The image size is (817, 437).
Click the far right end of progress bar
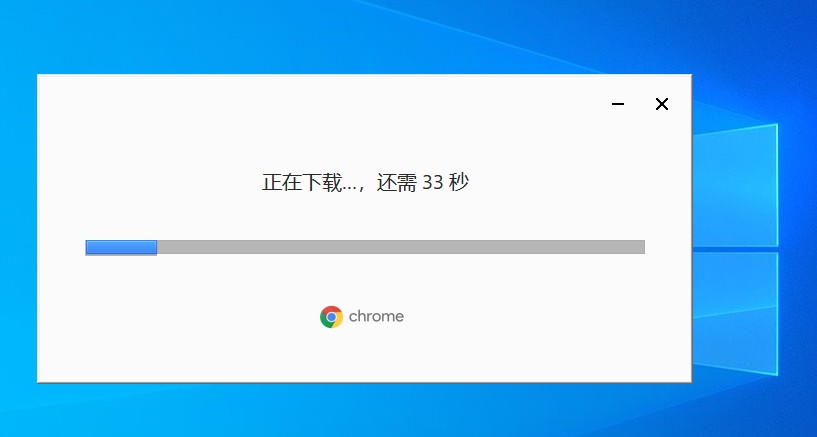[x=642, y=247]
